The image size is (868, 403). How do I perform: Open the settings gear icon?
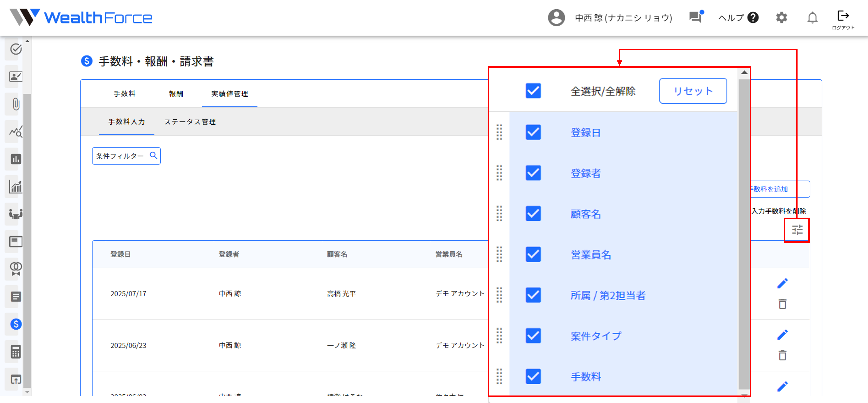(781, 18)
